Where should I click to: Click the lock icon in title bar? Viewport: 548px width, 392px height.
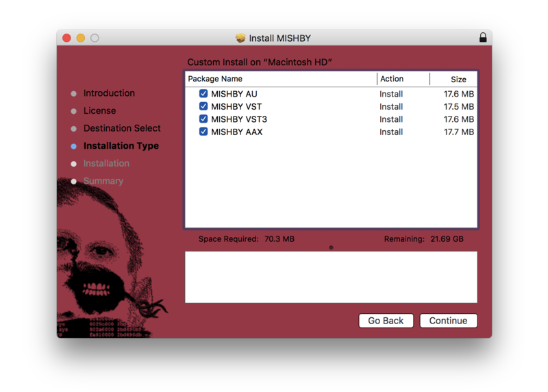[483, 38]
